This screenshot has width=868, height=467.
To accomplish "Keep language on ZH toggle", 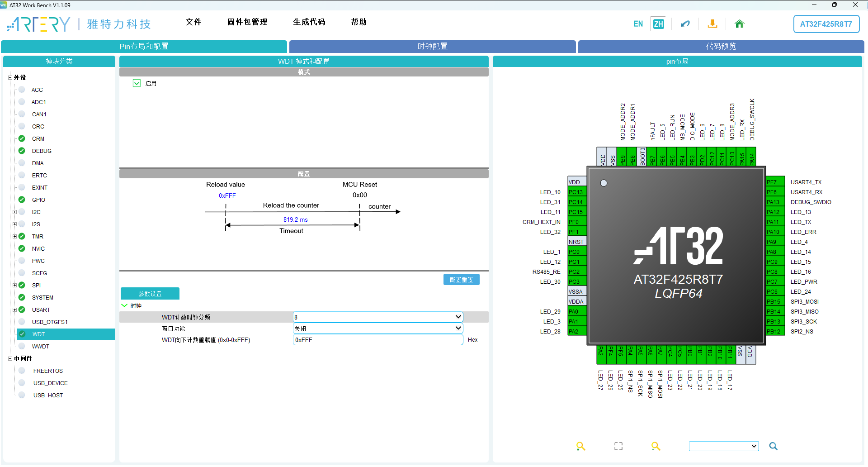I will click(658, 24).
